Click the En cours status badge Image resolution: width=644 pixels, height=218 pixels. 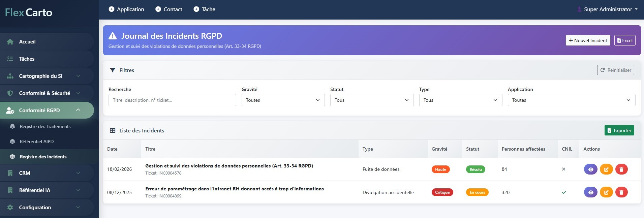pos(477,192)
